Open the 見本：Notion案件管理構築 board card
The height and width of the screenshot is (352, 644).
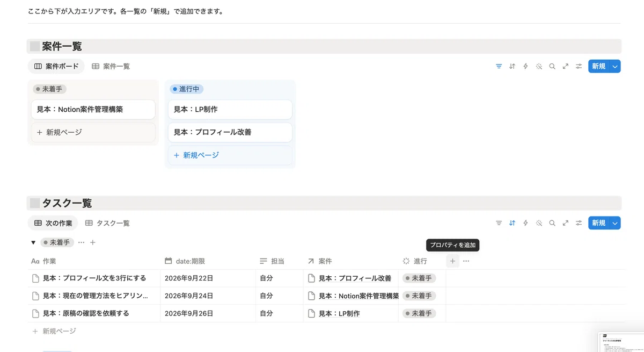pyautogui.click(x=93, y=109)
